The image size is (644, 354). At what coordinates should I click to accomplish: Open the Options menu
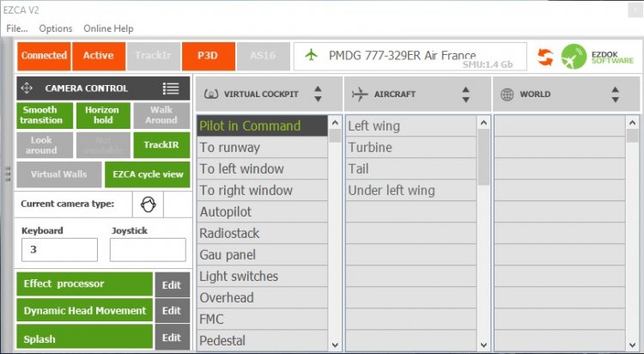[x=56, y=28]
